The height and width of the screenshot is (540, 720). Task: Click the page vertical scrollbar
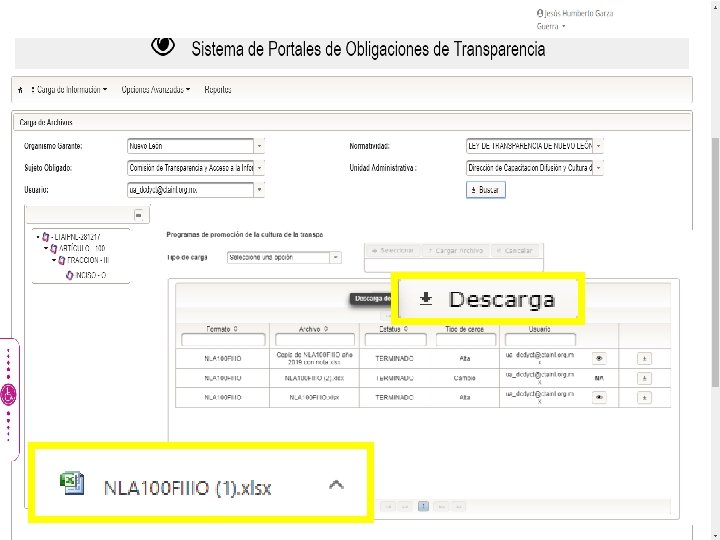pyautogui.click(x=715, y=263)
